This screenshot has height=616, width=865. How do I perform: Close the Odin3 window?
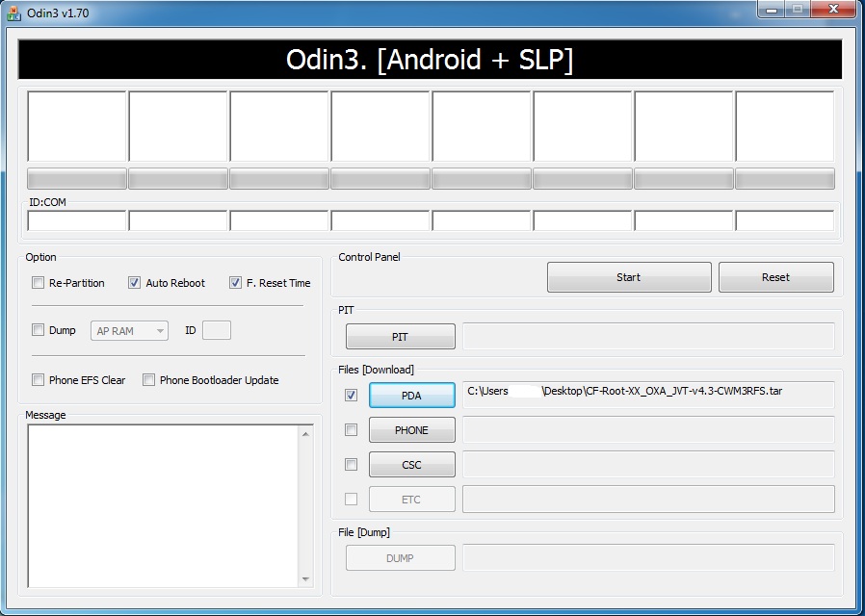pyautogui.click(x=834, y=9)
